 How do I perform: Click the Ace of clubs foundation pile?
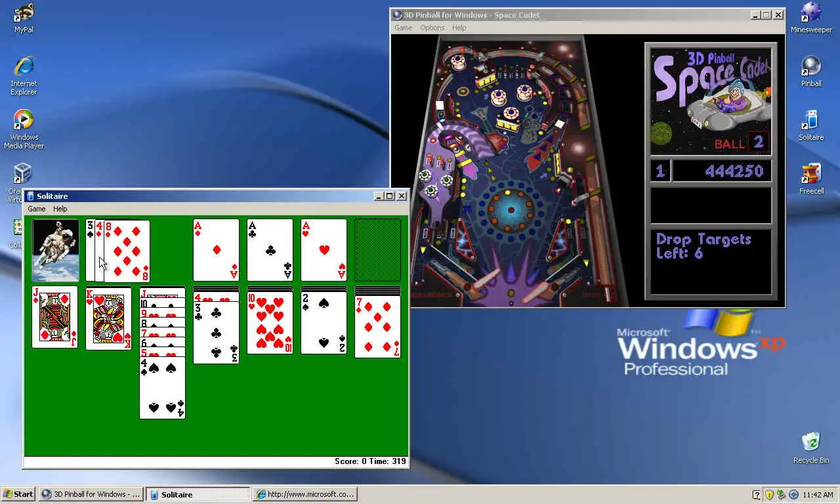tap(270, 251)
